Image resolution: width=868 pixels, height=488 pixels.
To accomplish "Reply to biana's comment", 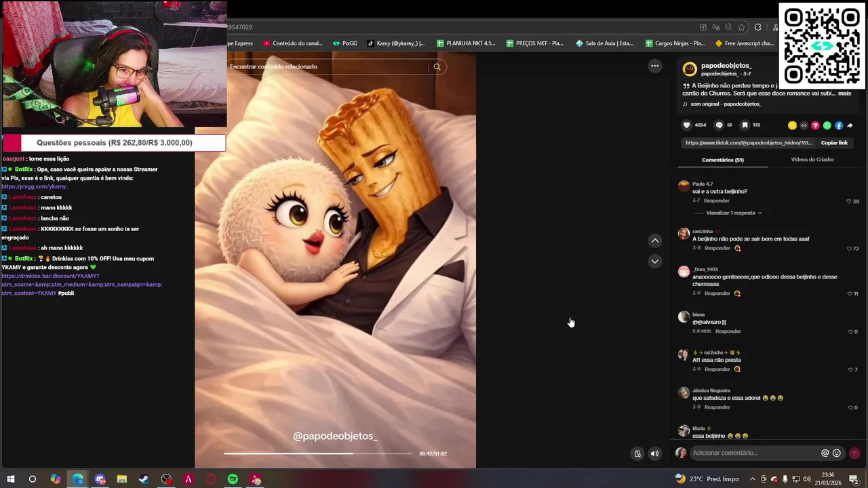I will click(728, 331).
